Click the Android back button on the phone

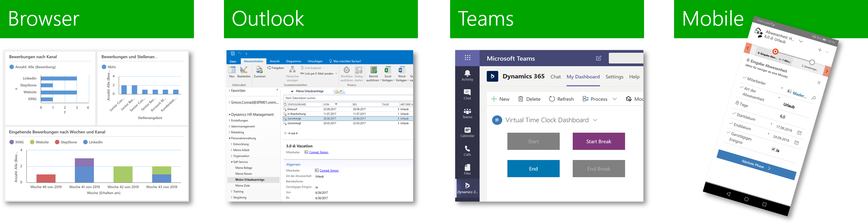coord(728,194)
